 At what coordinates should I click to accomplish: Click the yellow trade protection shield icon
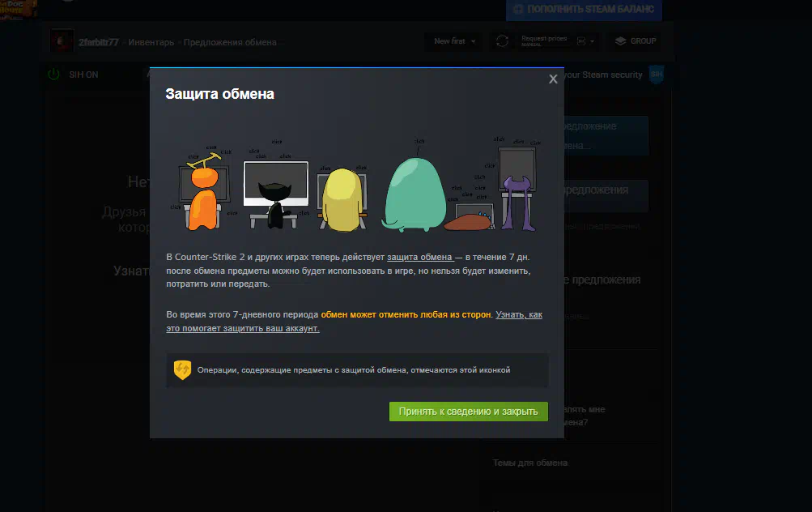click(182, 370)
